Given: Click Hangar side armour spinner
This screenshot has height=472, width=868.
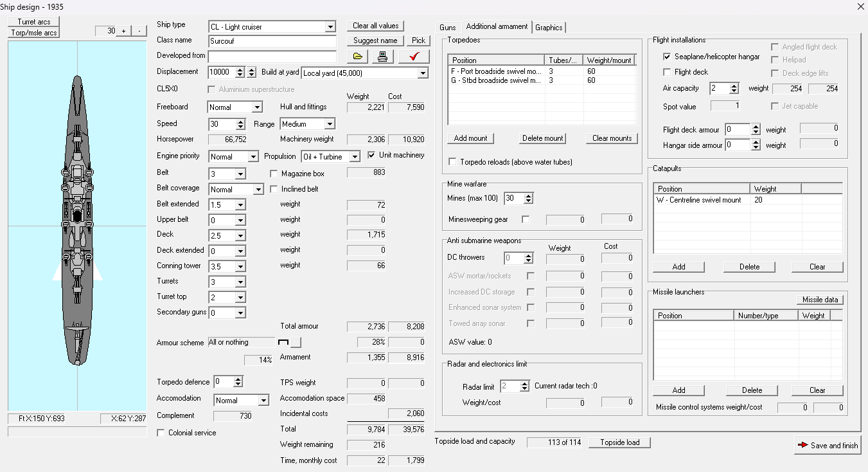Looking at the screenshot, I should coord(756,145).
